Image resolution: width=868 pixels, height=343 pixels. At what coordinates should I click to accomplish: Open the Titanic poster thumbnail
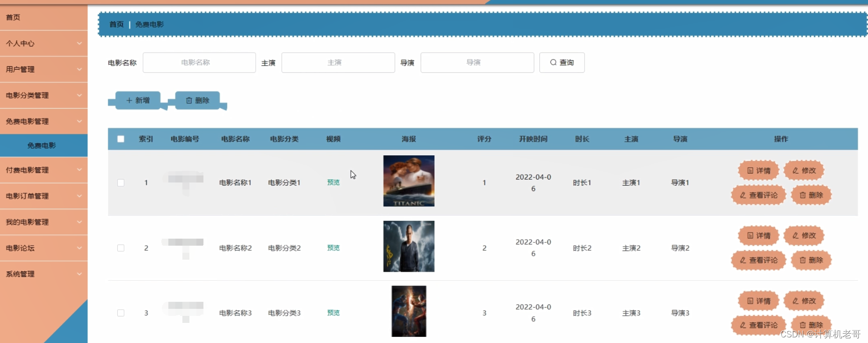pos(409,181)
